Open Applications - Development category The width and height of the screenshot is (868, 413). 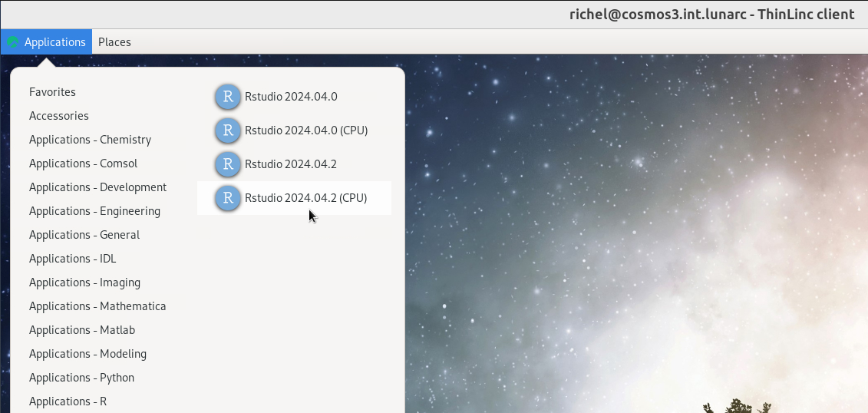(x=98, y=187)
